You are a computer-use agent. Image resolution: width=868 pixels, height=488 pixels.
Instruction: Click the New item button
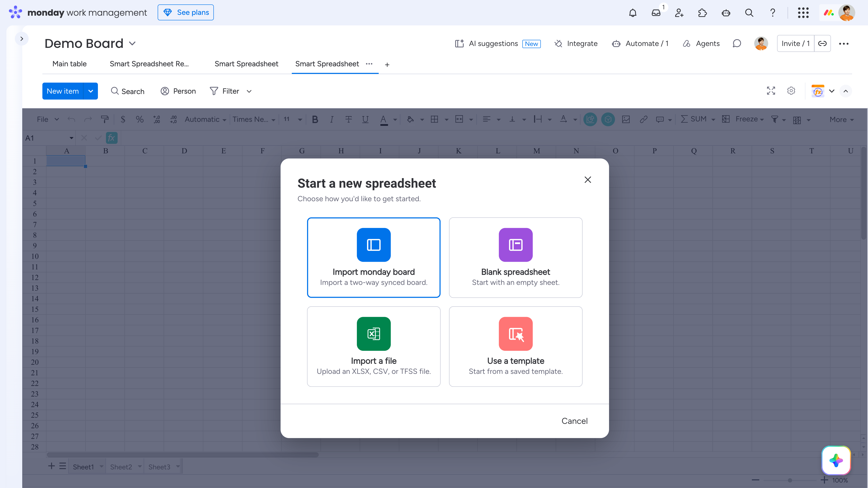[x=63, y=91]
